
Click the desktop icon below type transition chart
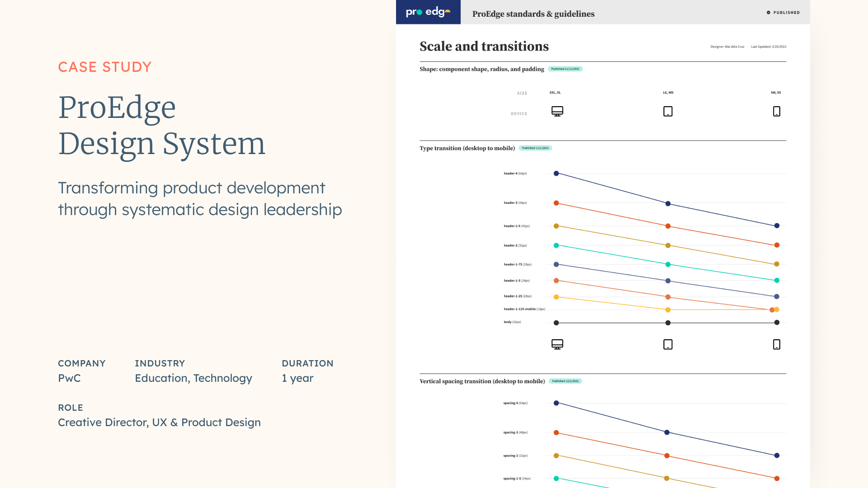click(x=557, y=344)
